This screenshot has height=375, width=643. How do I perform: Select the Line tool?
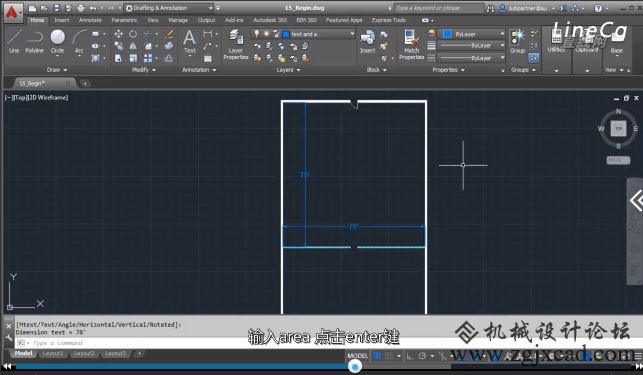[14, 42]
